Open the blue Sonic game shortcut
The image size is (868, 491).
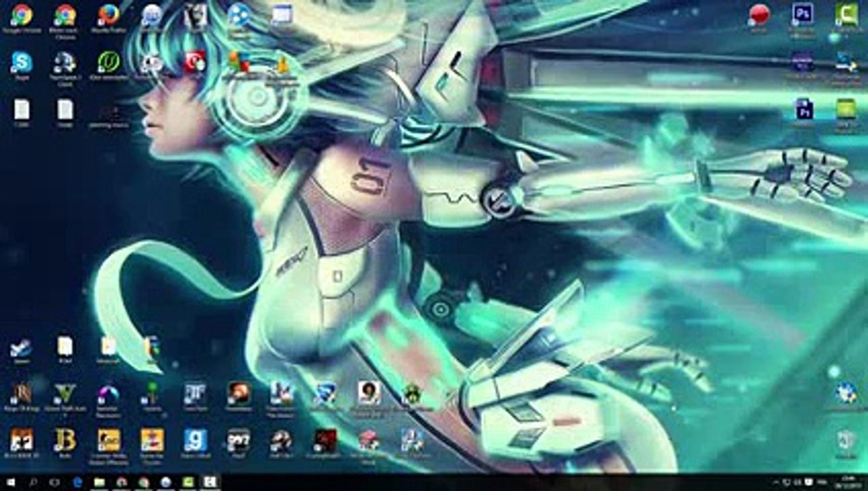click(846, 393)
